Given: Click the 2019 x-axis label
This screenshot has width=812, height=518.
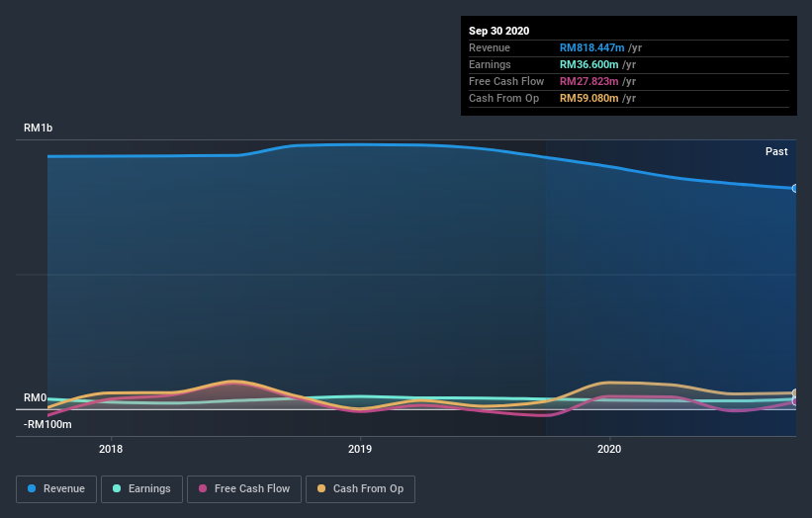Looking at the screenshot, I should point(360,449).
